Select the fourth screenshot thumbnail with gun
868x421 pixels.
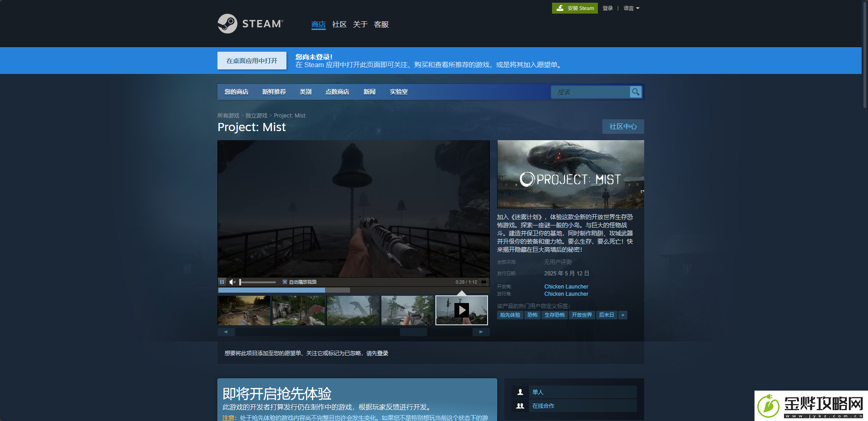[407, 310]
